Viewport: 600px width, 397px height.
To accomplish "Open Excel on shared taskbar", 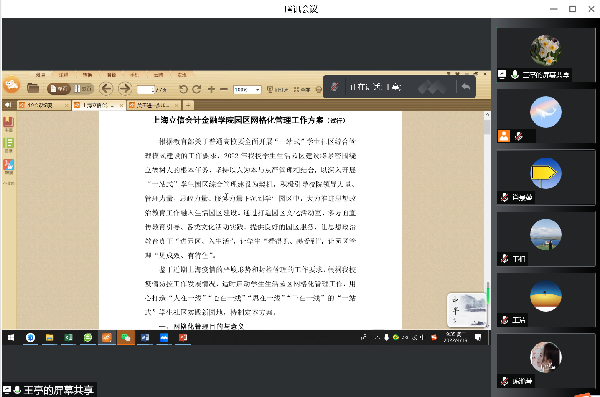I will point(68,337).
